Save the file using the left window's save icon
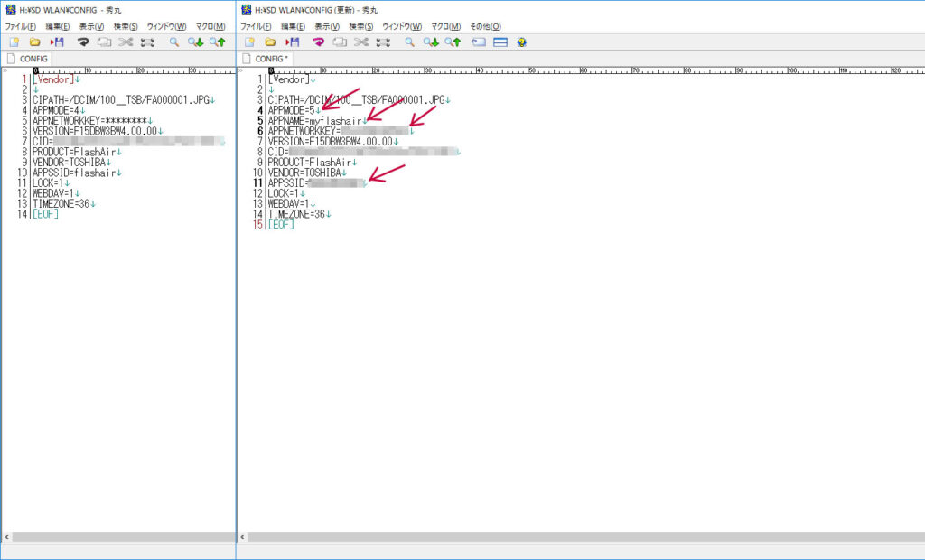Image resolution: width=925 pixels, height=560 pixels. [x=57, y=42]
